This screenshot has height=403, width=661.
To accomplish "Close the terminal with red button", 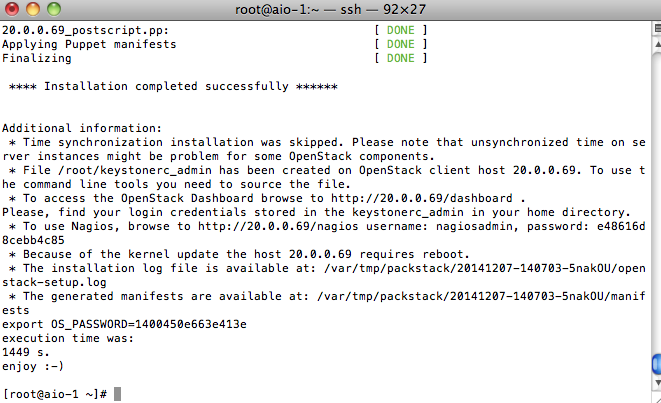I will (x=12, y=9).
